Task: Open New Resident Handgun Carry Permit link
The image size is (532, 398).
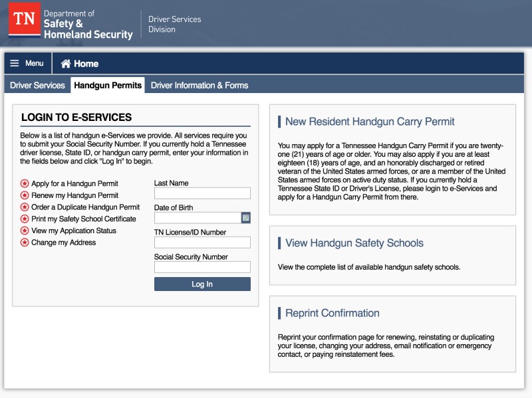Action: tap(370, 122)
